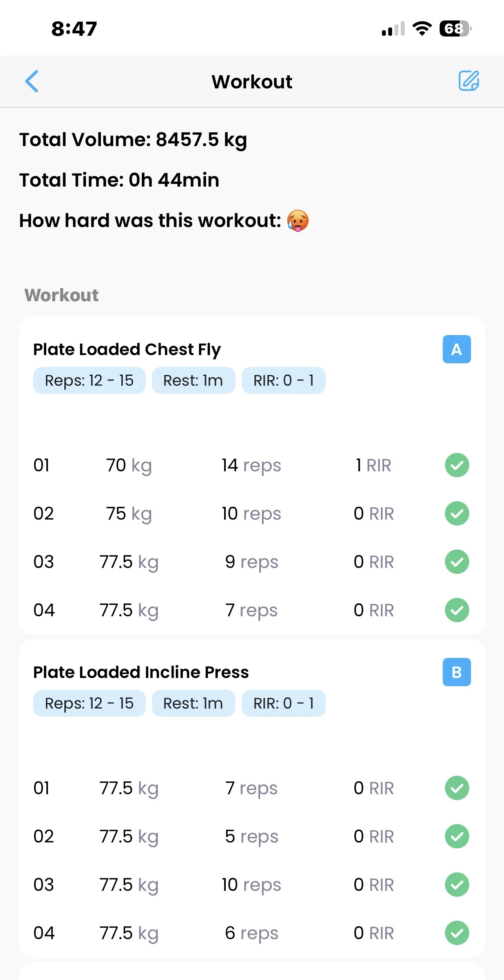Tap the Rest: 1m chip under Incline Press

[x=193, y=703]
